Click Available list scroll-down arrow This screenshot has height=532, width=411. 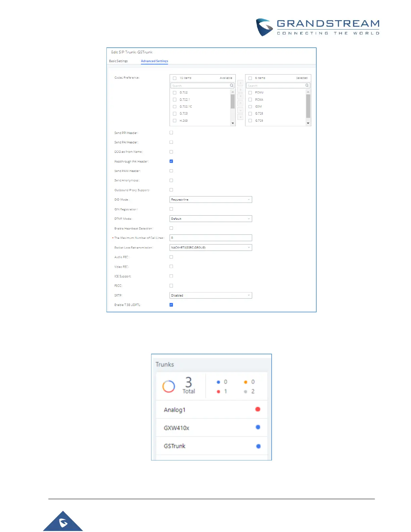pyautogui.click(x=233, y=123)
